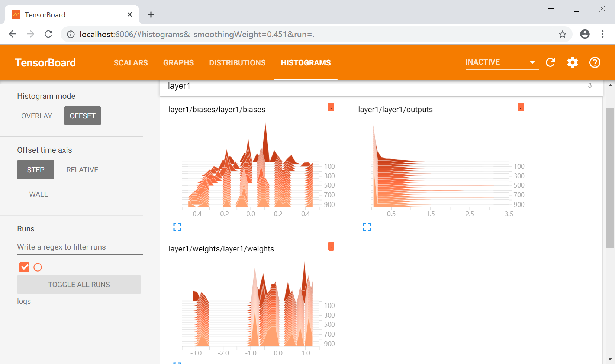
Task: Select the '.' run radio circle
Action: click(38, 267)
